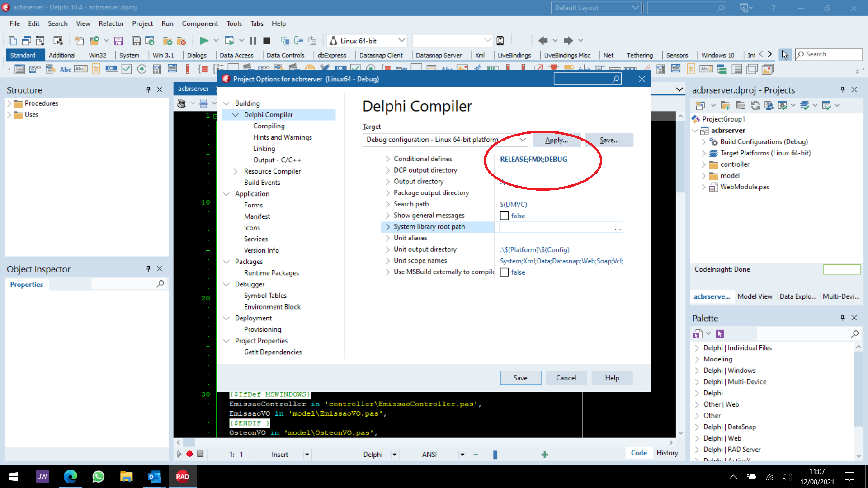Click Save button in Project Options dialog
This screenshot has height=488, width=868.
[x=520, y=378]
